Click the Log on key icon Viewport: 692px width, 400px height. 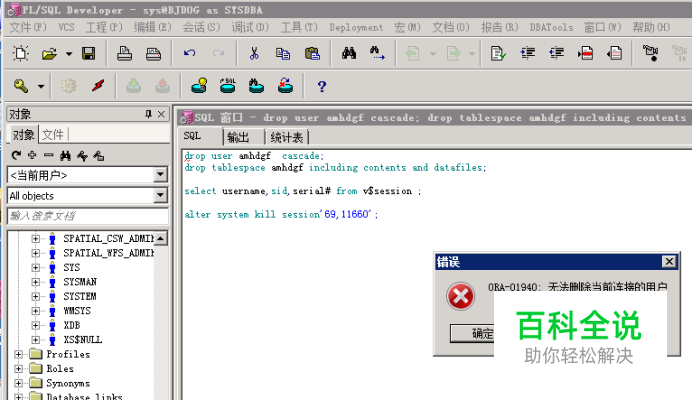[21, 86]
